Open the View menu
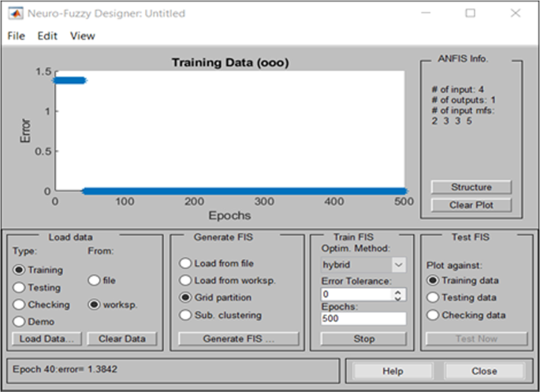The image size is (540, 392). [x=82, y=35]
